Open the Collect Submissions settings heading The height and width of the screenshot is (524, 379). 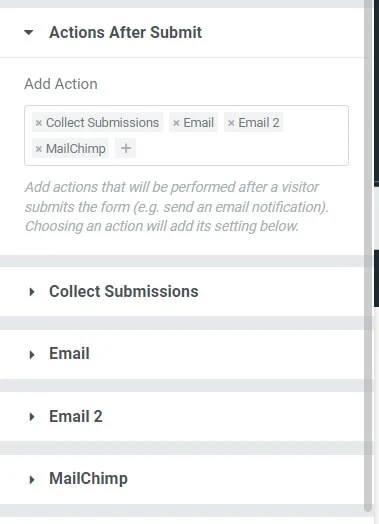coord(124,291)
